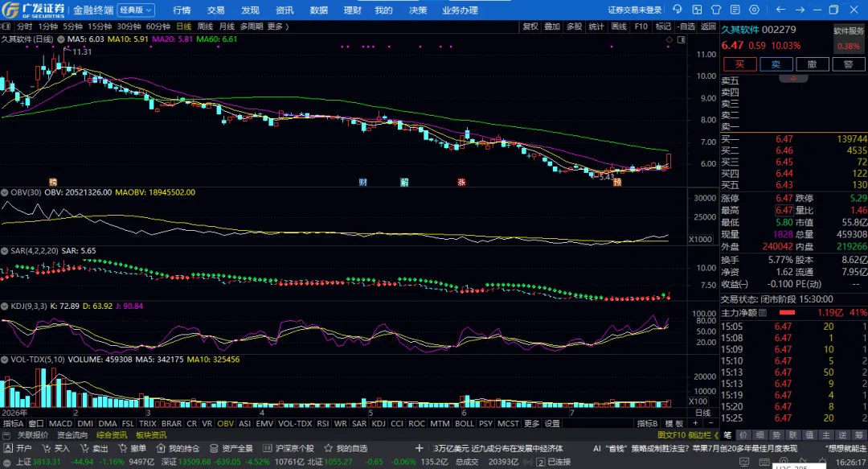Open the skin theme shirt icon
868x469 pixels.
tap(716, 10)
